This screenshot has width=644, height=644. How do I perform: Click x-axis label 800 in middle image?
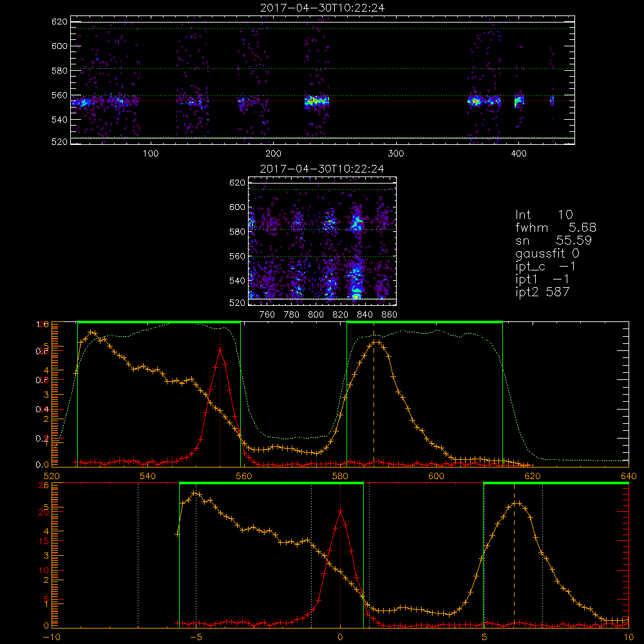click(316, 315)
